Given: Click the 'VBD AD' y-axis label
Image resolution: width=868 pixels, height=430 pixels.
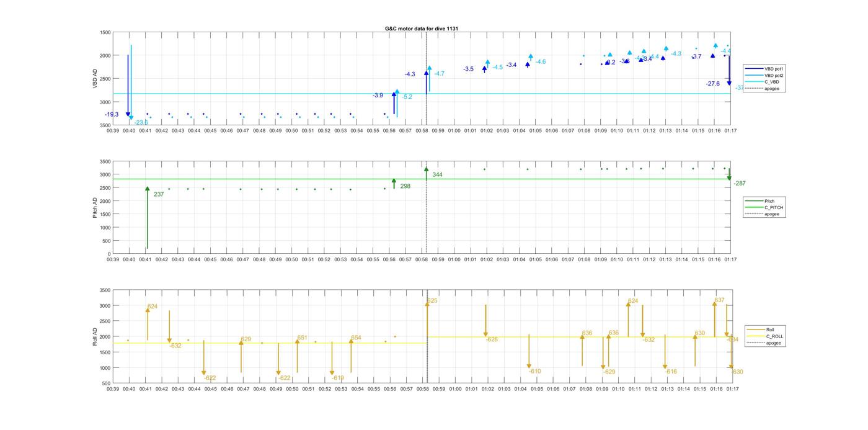Looking at the screenshot, I should click(x=95, y=78).
